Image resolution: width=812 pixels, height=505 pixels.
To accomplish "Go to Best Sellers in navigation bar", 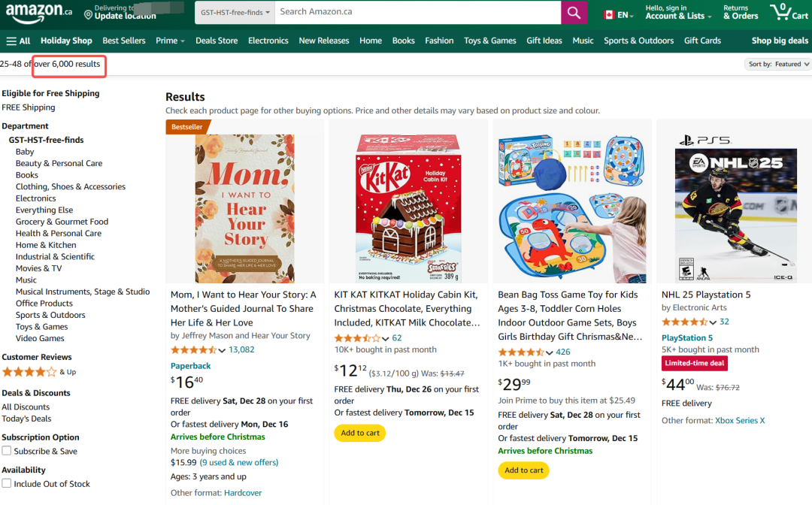I will [124, 41].
